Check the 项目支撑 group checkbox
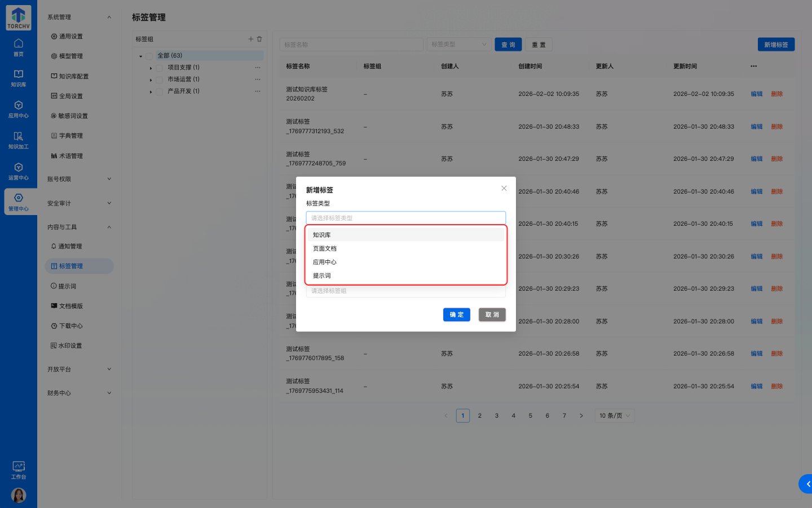The width and height of the screenshot is (812, 508). (160, 68)
